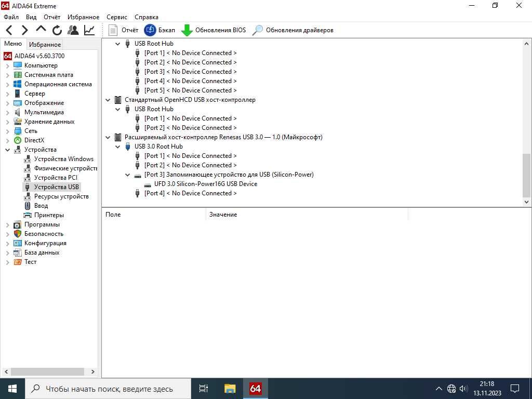Screen dimensions: 532x399
Task: Expand the Сеть node
Action: (7, 131)
